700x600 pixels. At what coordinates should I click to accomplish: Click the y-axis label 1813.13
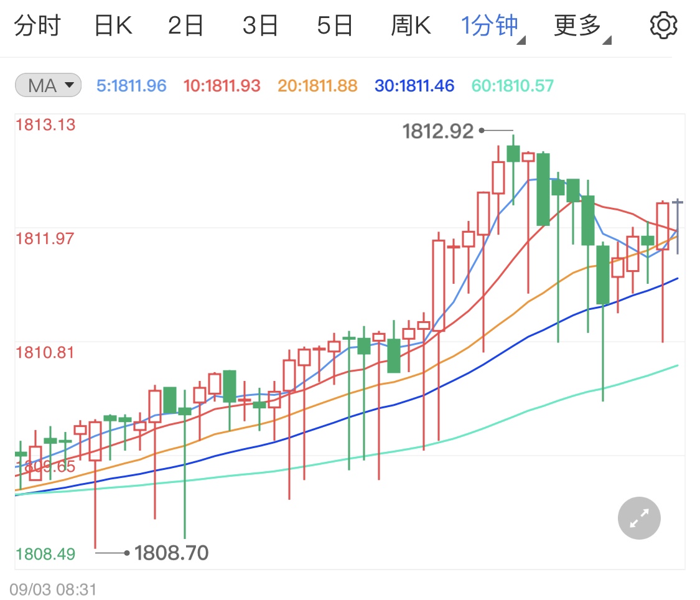[45, 124]
